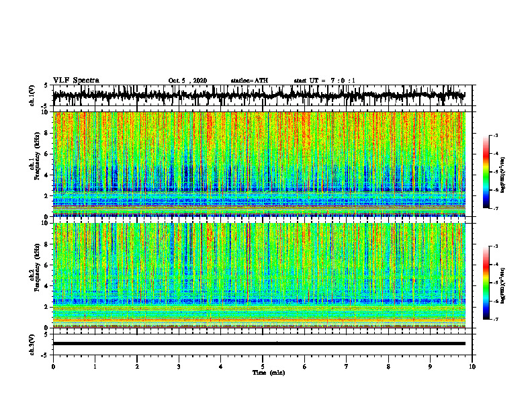Click the ch.2 PSD color scale bar
The image size is (532, 411).
pyautogui.click(x=486, y=283)
